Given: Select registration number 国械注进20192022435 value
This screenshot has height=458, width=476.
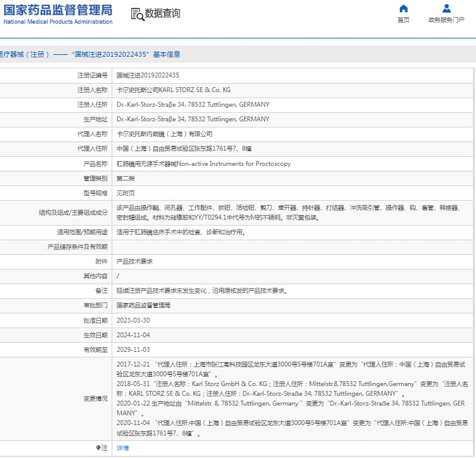Looking at the screenshot, I should (x=148, y=75).
